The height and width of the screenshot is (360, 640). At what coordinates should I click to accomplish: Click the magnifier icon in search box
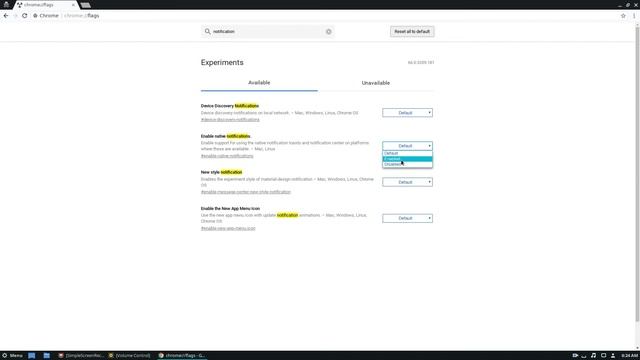click(207, 31)
